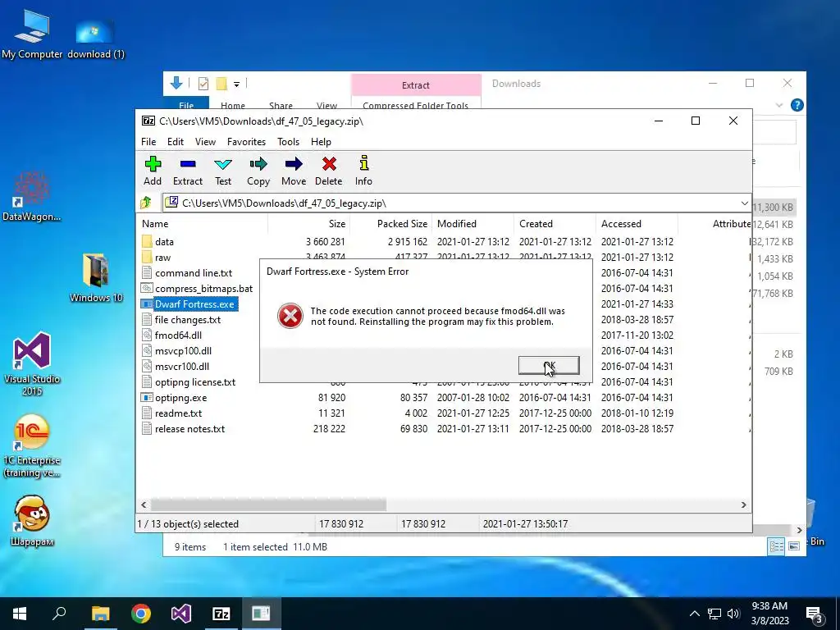The height and width of the screenshot is (630, 840).
Task: Click the Properties quick access icon in Explorer
Action: (x=203, y=84)
